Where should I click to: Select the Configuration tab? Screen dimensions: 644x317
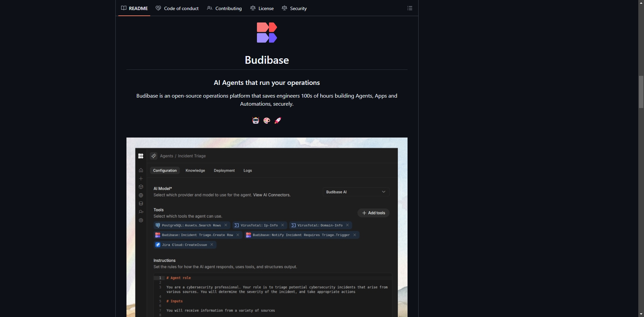click(x=165, y=170)
